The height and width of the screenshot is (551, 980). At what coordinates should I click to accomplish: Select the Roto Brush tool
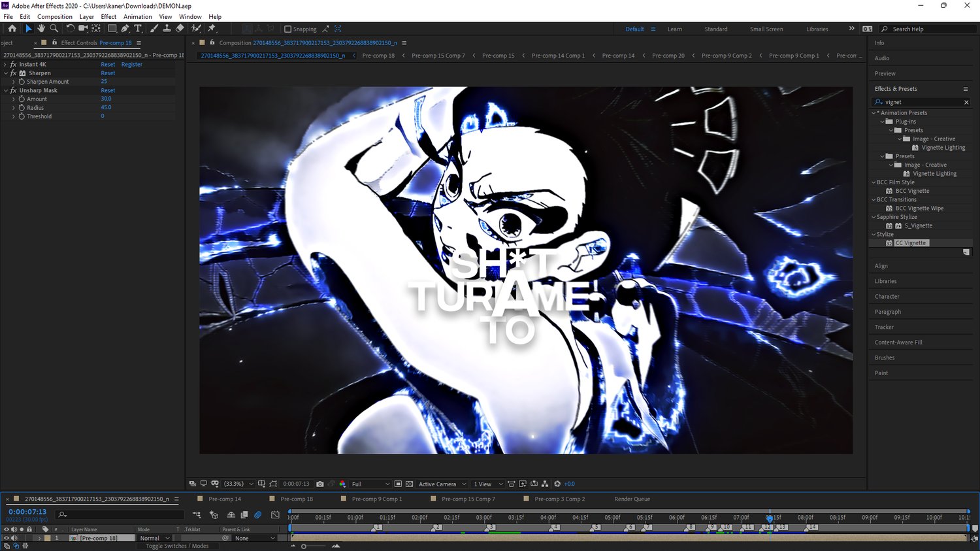pyautogui.click(x=196, y=29)
